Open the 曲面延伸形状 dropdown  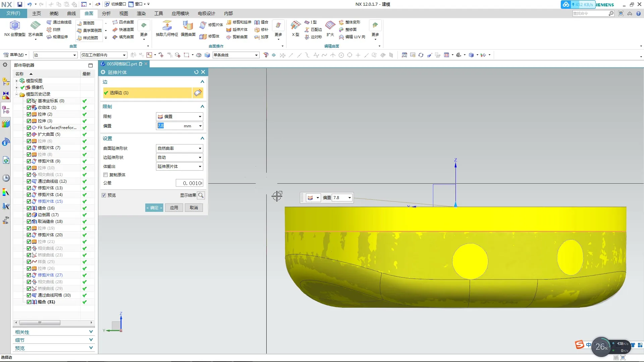pyautogui.click(x=179, y=148)
